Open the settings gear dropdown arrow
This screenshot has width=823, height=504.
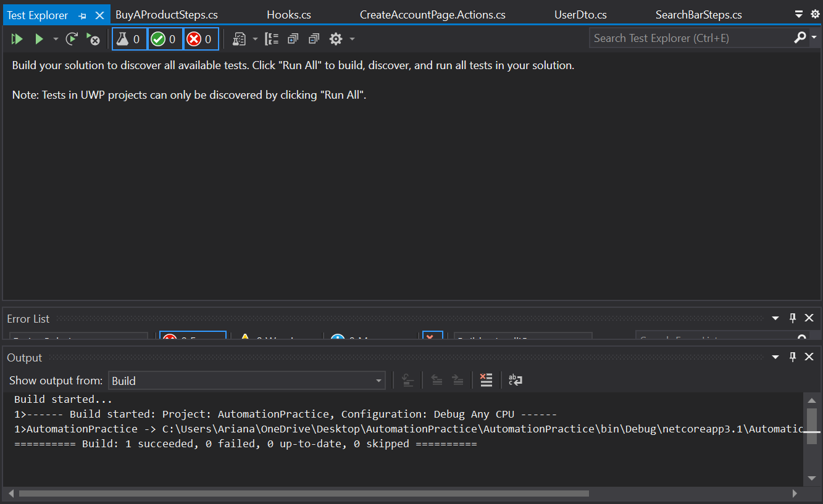(x=352, y=39)
